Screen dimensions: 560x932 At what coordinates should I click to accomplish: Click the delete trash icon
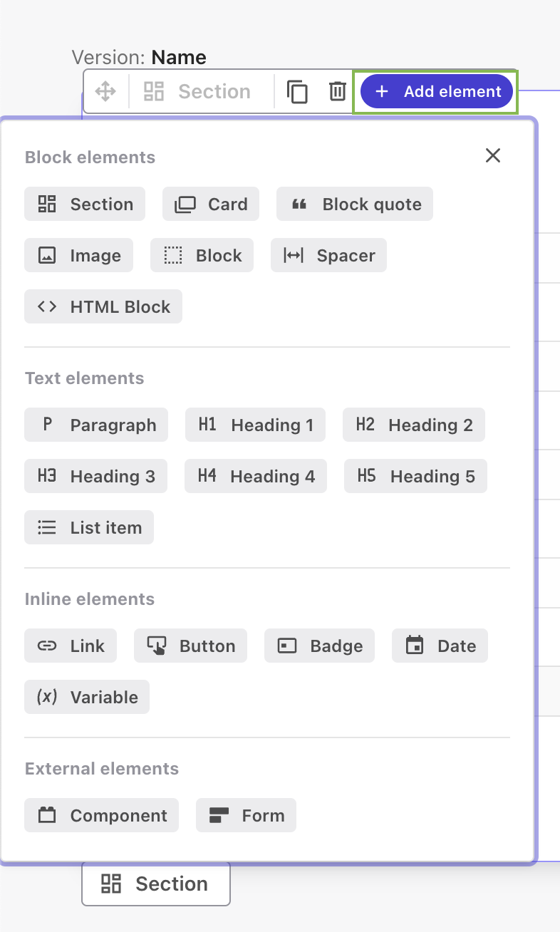[x=337, y=91]
